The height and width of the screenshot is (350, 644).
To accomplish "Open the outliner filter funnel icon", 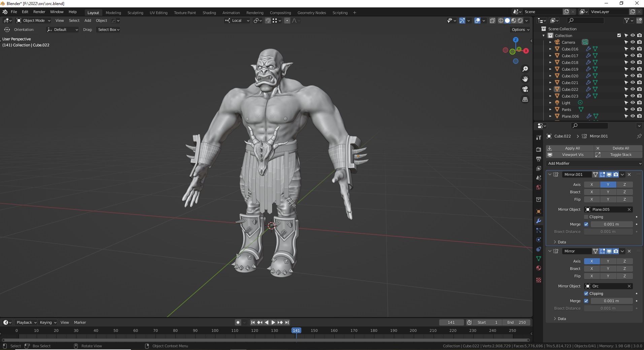I will (627, 21).
